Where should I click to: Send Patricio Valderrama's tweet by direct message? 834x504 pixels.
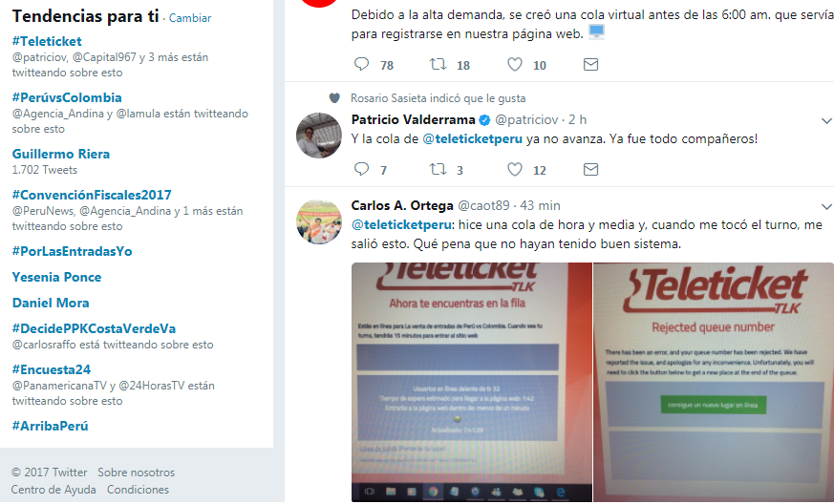click(x=591, y=170)
